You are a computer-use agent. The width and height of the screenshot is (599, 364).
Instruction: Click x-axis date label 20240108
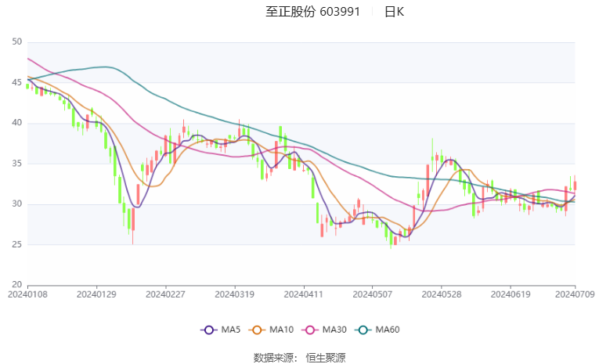point(27,294)
